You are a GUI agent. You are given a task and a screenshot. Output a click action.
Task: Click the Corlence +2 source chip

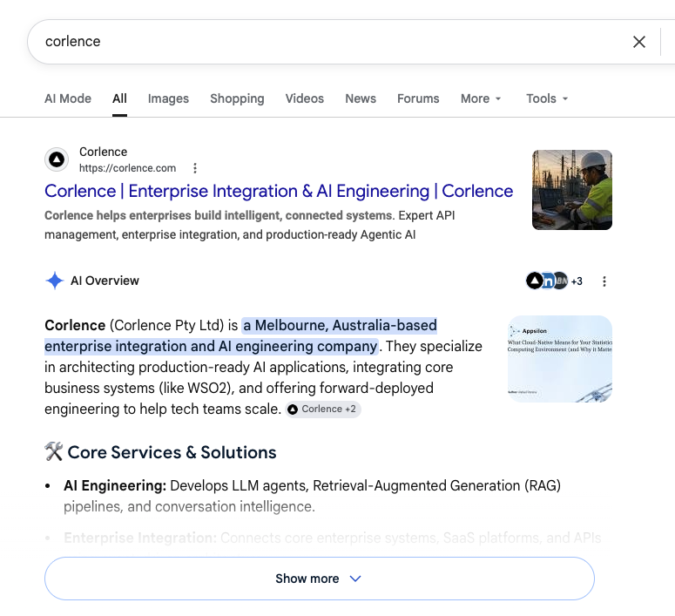point(323,409)
